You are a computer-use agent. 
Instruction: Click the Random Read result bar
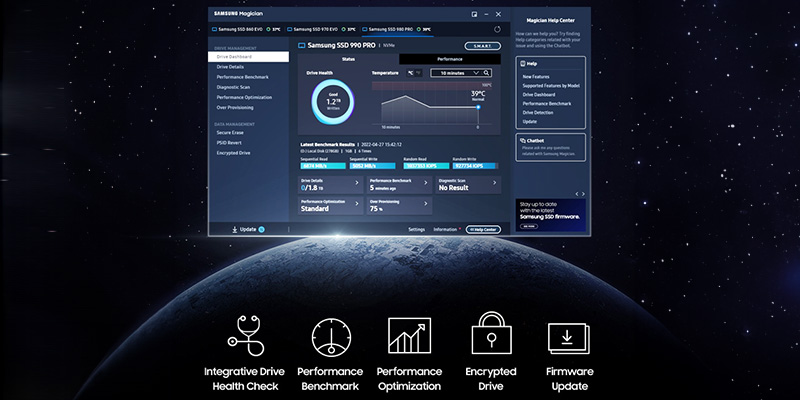[427, 166]
